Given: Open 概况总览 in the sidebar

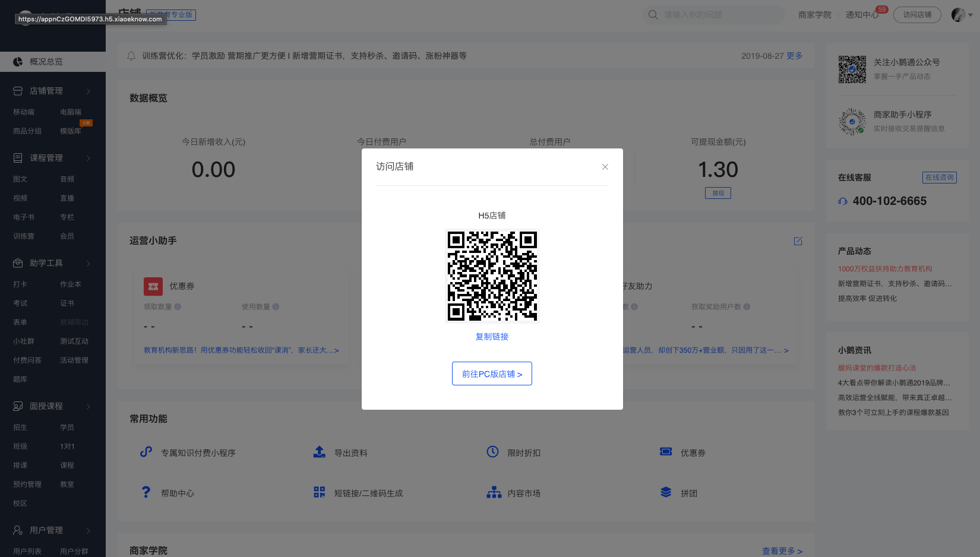Looking at the screenshot, I should (x=53, y=62).
